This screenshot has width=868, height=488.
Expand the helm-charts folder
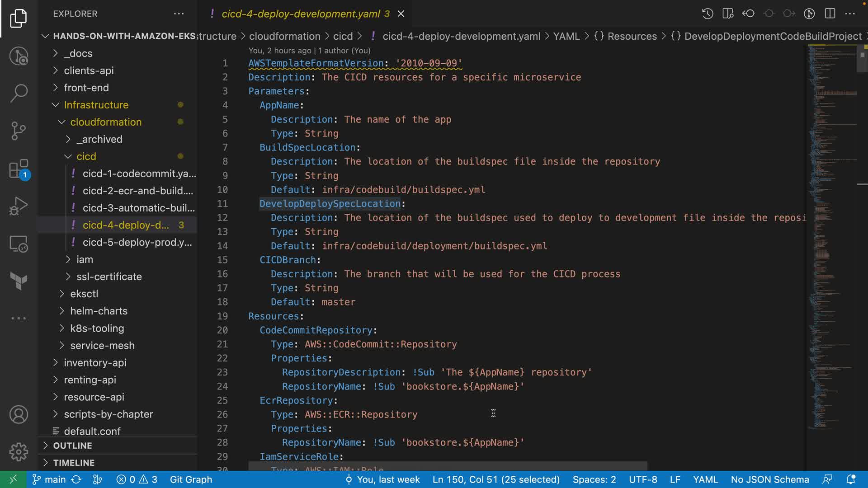[99, 311]
